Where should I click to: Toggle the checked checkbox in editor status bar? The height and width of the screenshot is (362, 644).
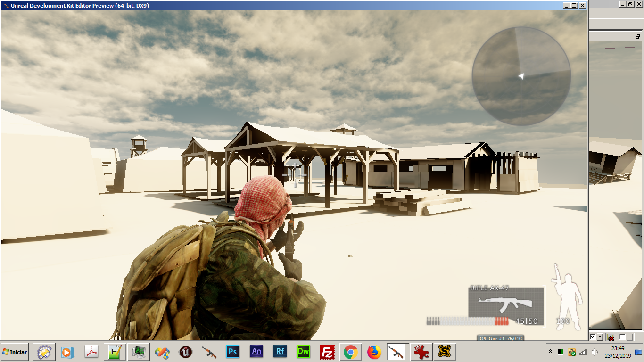pyautogui.click(x=593, y=337)
